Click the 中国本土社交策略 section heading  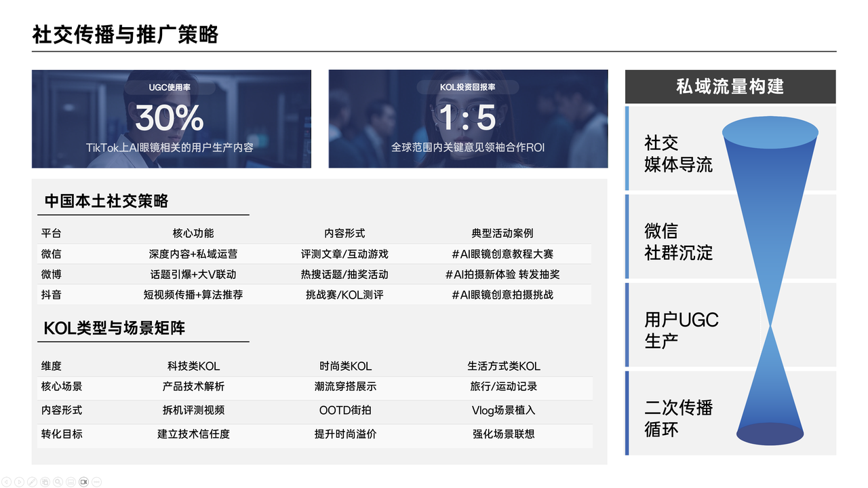coord(106,201)
